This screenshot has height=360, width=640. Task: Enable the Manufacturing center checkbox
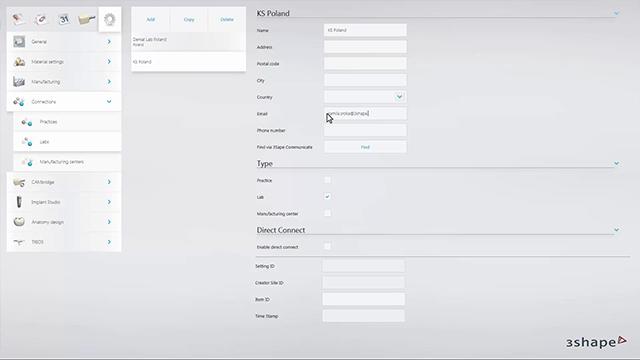click(x=327, y=213)
